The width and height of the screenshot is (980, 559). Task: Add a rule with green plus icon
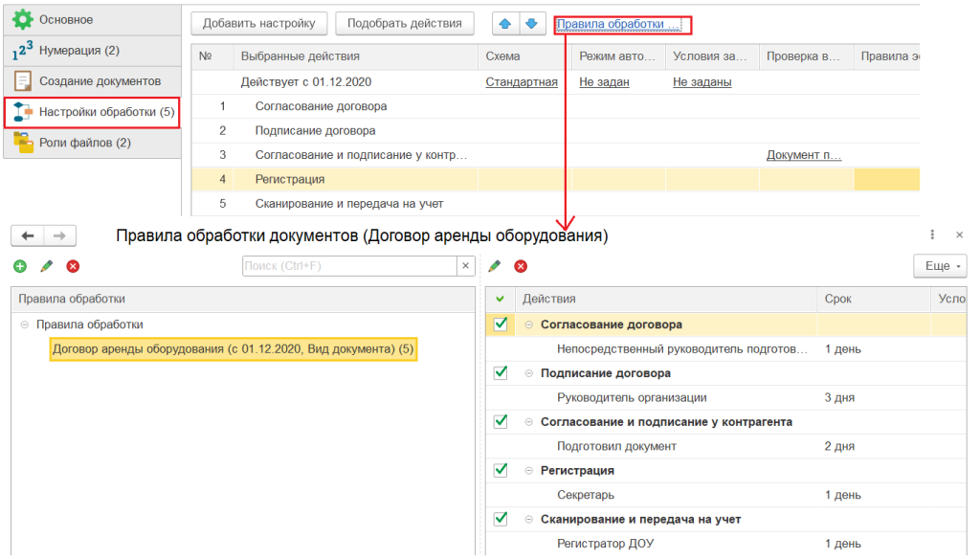pos(20,266)
